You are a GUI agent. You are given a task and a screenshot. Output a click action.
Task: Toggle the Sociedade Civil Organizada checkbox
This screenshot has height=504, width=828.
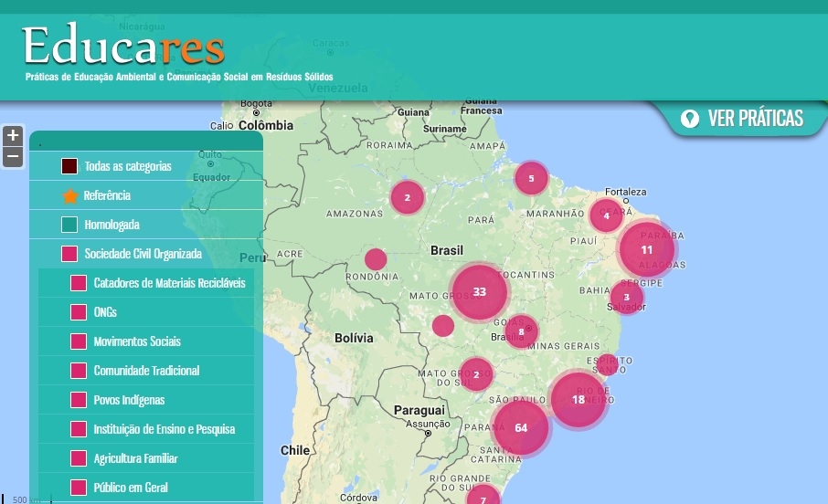pyautogui.click(x=69, y=254)
